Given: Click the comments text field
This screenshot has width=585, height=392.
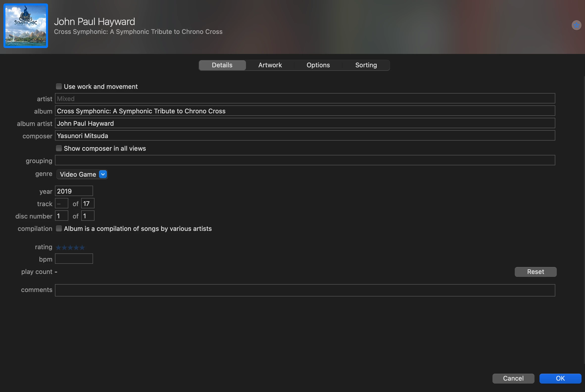Looking at the screenshot, I should 305,290.
